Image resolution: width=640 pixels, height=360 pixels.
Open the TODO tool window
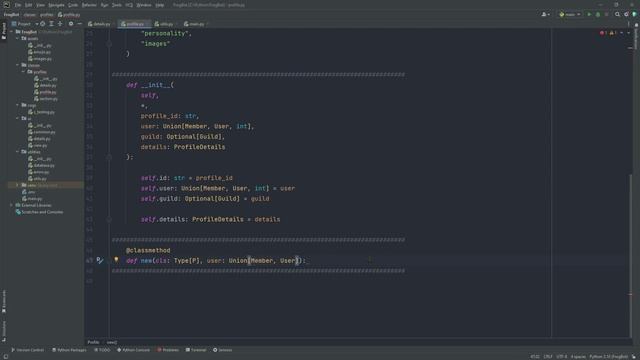[102, 350]
